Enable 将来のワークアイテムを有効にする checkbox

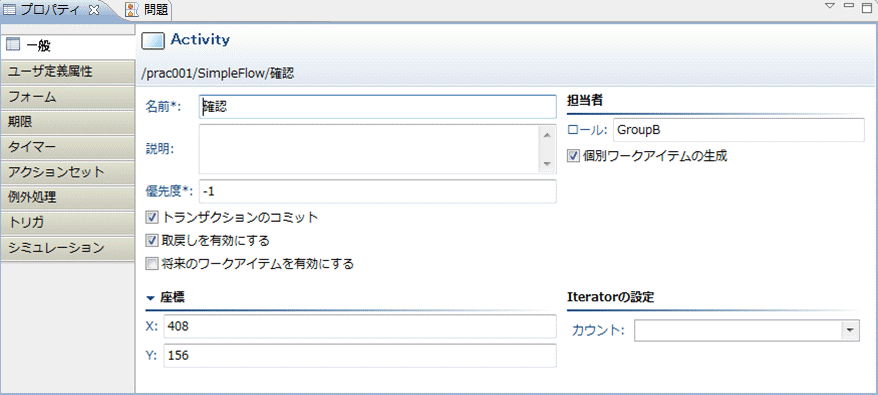pos(151,263)
